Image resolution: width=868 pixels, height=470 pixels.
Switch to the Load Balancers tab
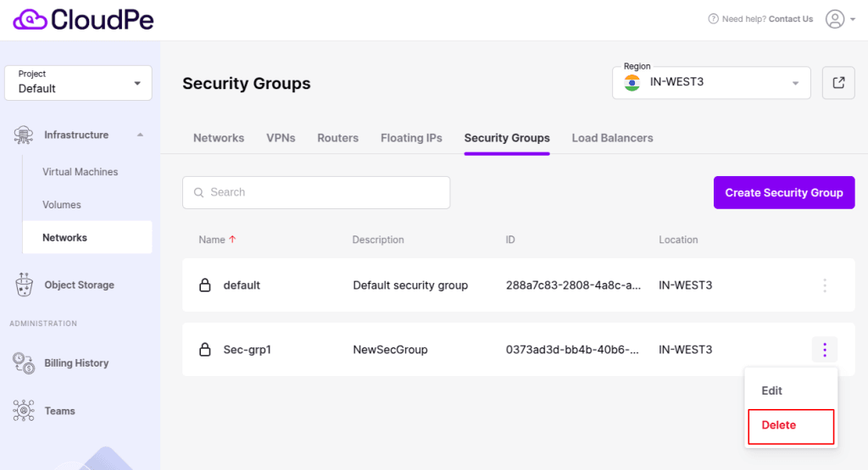[x=612, y=138]
